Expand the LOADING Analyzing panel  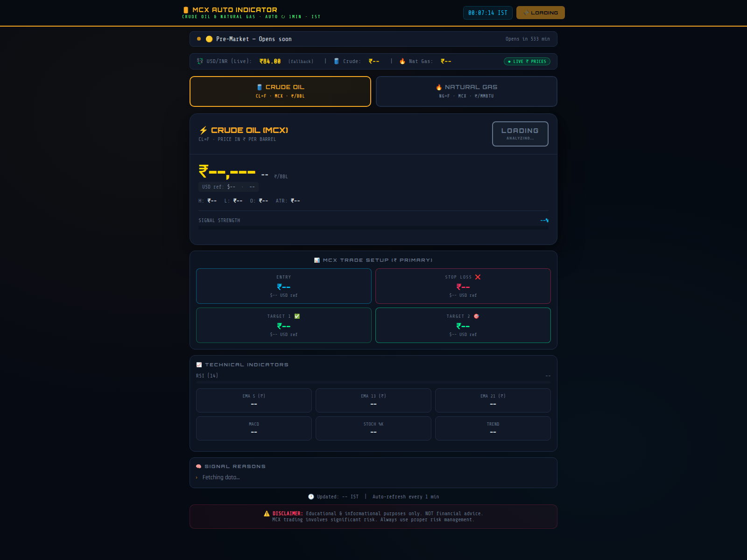coord(520,134)
